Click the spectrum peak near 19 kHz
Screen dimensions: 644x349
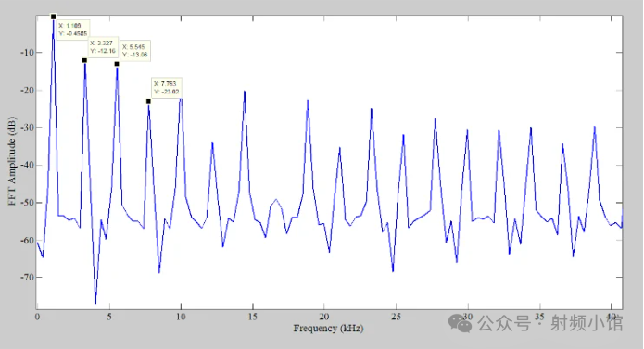tap(308, 101)
